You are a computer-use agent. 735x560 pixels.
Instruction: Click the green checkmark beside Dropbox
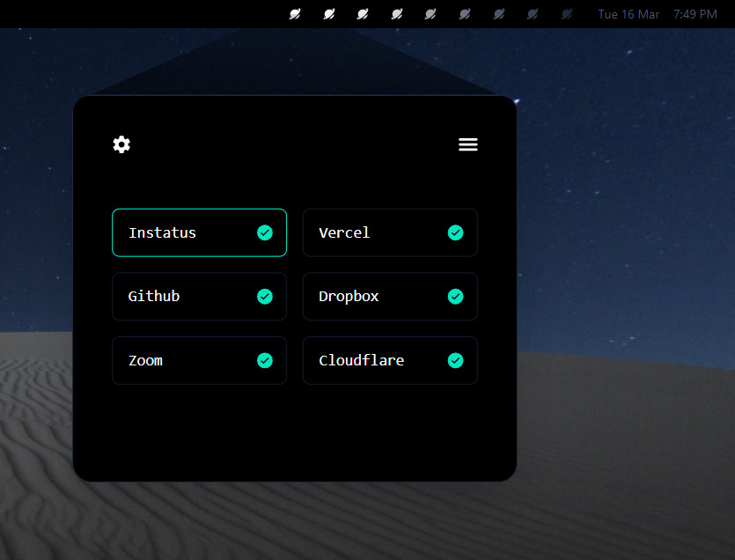(x=456, y=297)
